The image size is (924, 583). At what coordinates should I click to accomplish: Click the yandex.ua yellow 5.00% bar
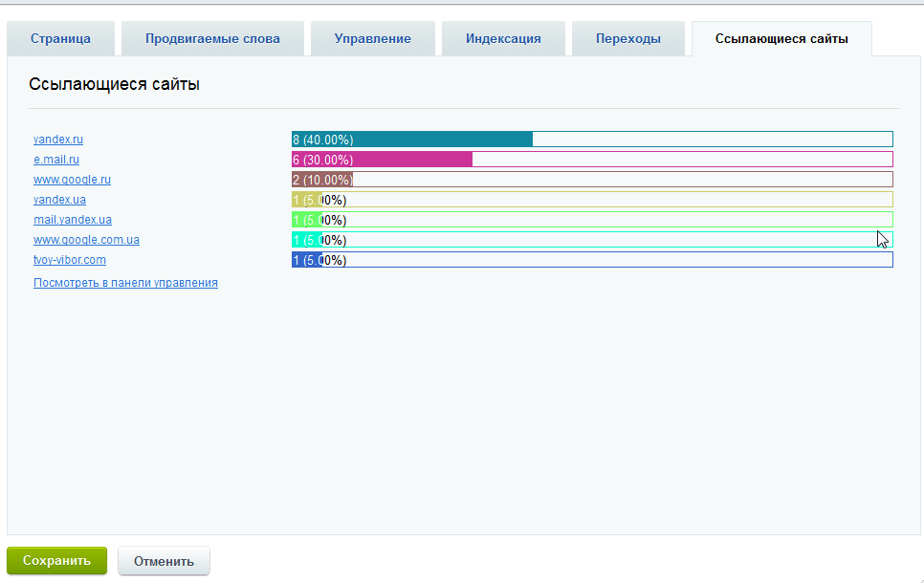(592, 200)
